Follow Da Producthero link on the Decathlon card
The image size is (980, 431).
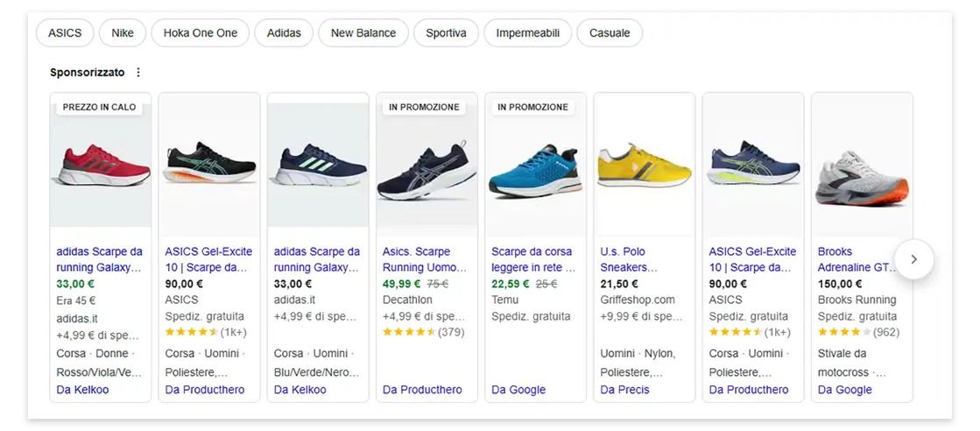point(422,390)
